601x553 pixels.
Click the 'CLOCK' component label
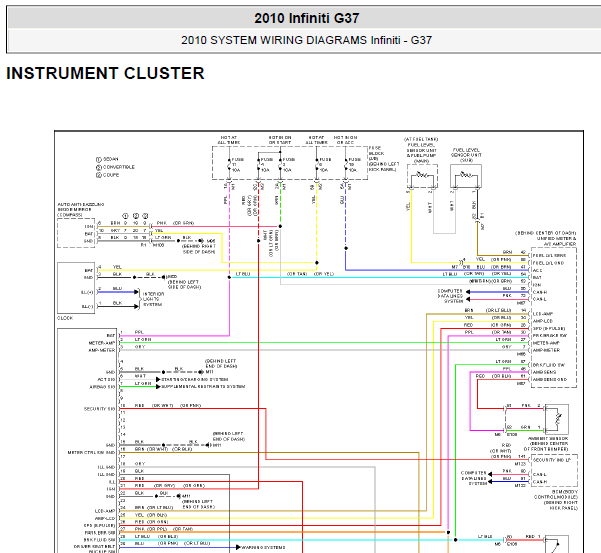point(65,318)
